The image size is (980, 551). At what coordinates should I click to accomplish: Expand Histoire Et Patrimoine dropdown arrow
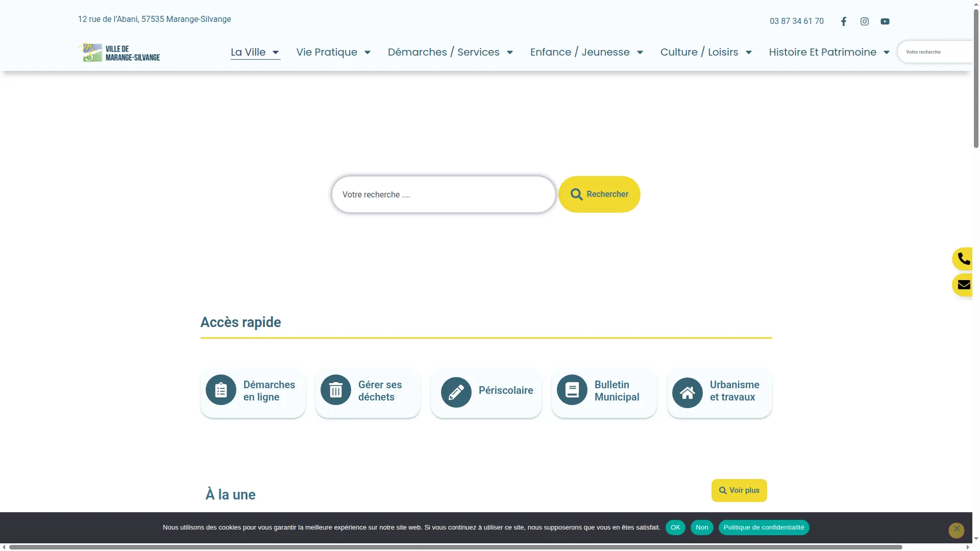pos(887,53)
